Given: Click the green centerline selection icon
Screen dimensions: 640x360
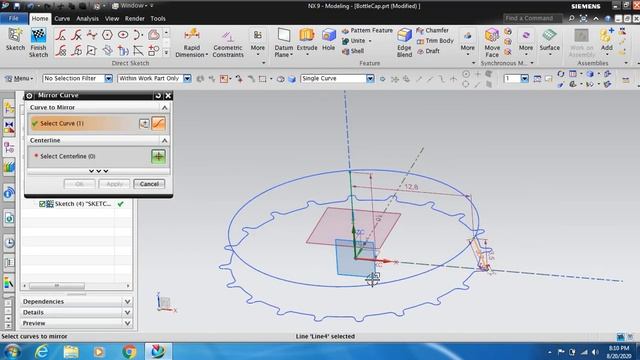Looking at the screenshot, I should 158,156.
